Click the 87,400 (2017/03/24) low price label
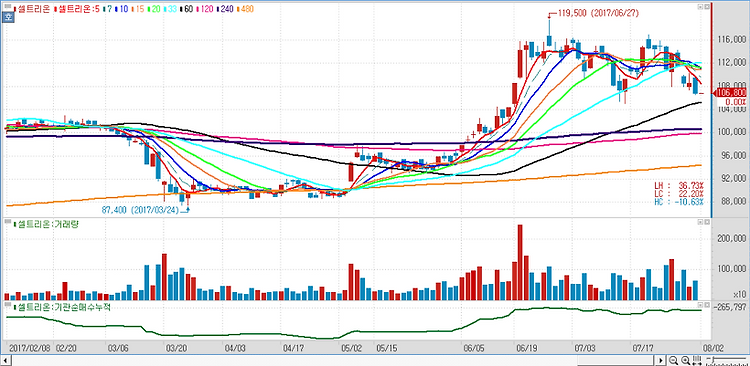The height and width of the screenshot is (366, 750). coord(140,210)
